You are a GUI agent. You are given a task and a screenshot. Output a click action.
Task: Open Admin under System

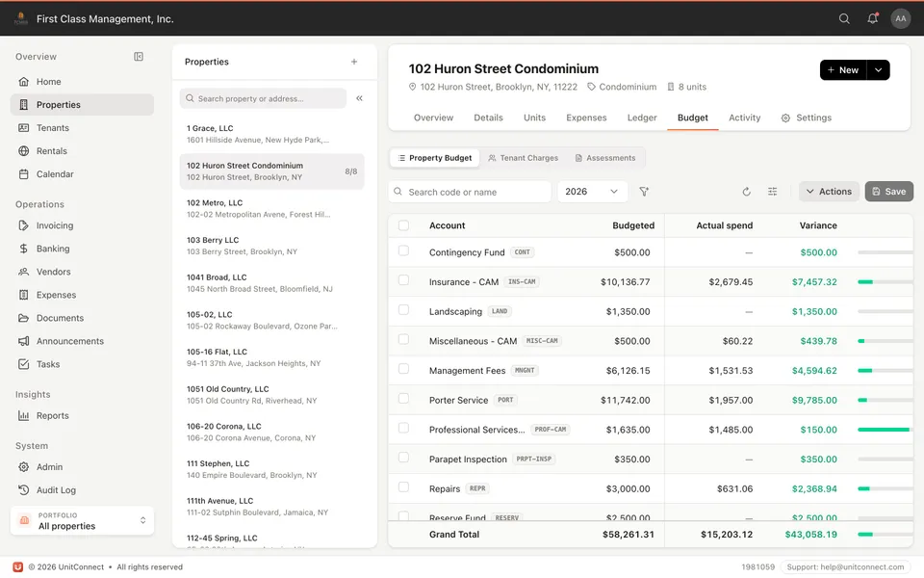point(82,466)
